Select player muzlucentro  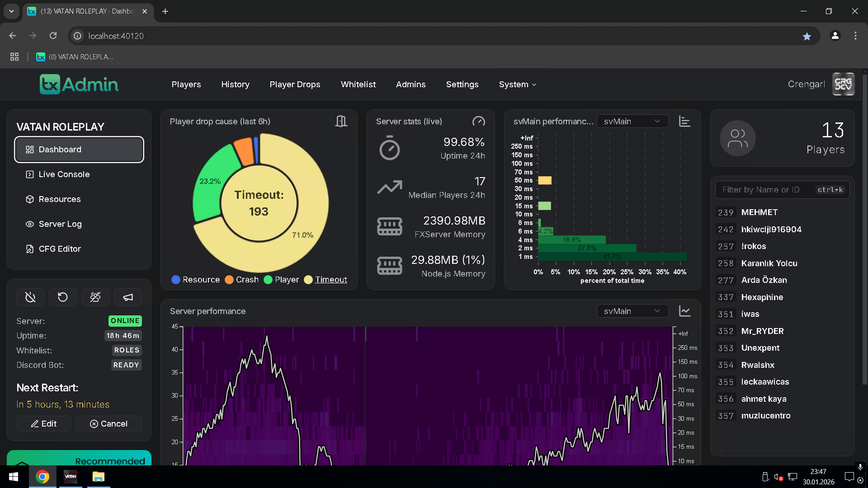[x=782, y=416]
